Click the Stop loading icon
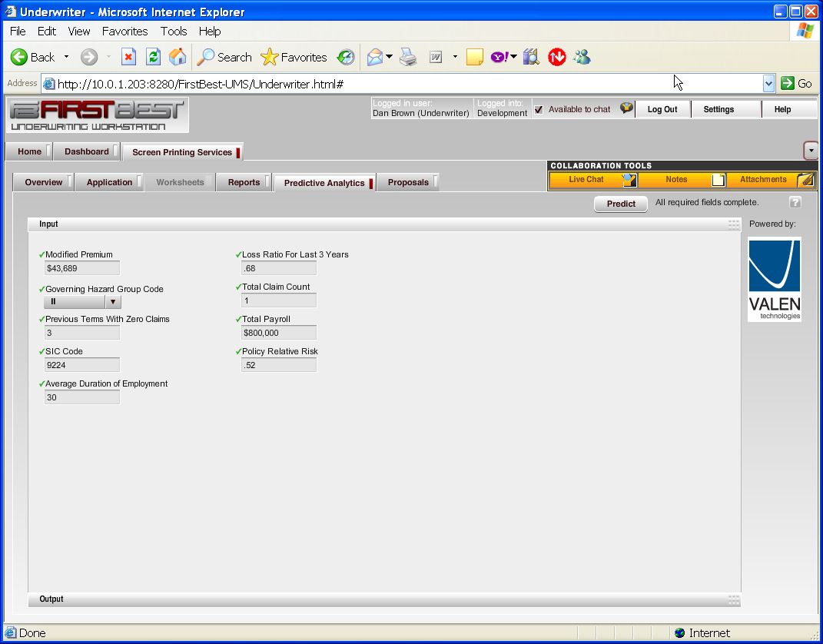The width and height of the screenshot is (823, 644). [128, 57]
